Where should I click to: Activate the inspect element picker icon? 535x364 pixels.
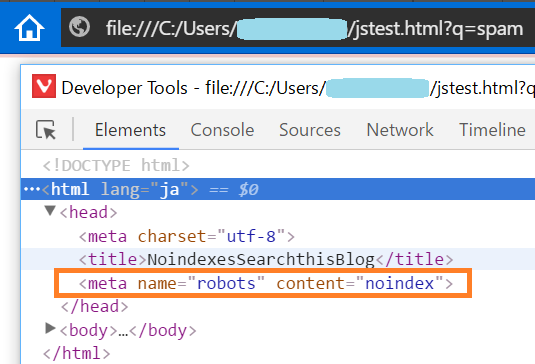click(46, 130)
